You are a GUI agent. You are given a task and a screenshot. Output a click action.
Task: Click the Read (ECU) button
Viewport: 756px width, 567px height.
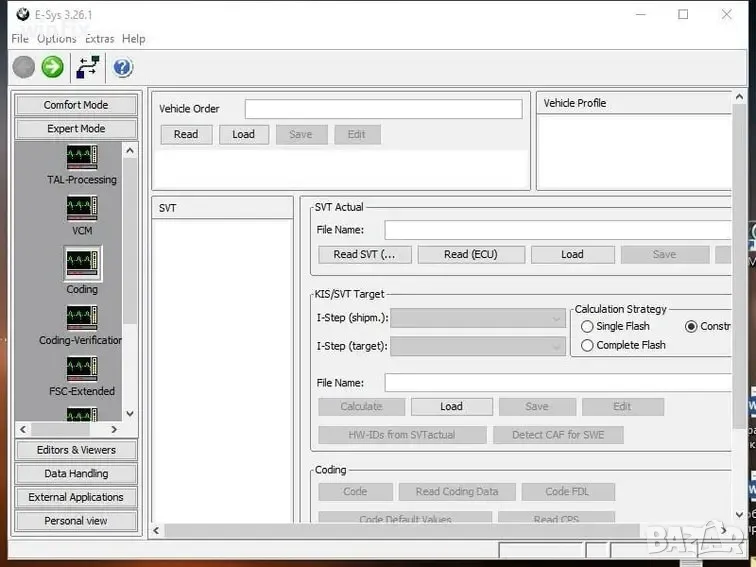[471, 255]
